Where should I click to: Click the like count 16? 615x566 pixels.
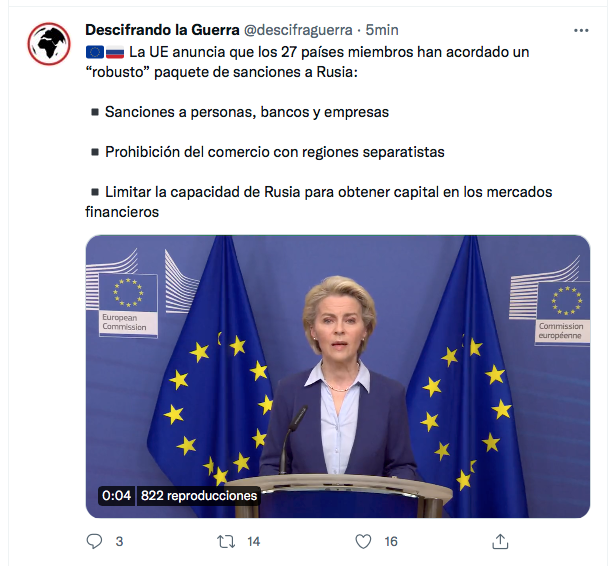click(x=391, y=542)
